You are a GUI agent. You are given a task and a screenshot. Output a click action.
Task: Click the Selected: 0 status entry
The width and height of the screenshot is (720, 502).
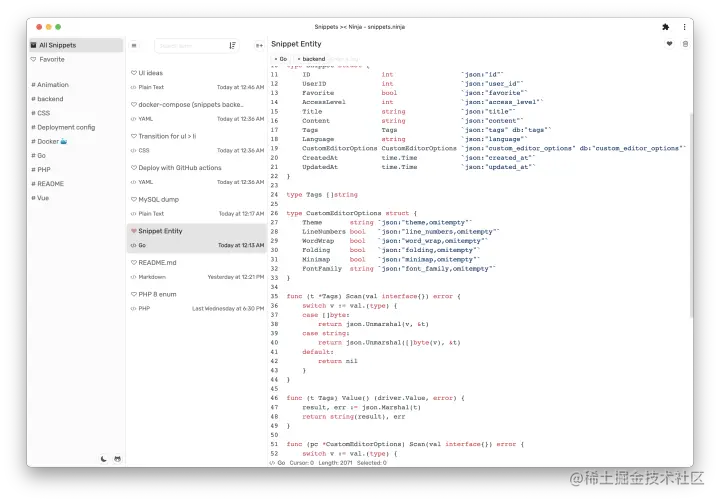pyautogui.click(x=371, y=463)
